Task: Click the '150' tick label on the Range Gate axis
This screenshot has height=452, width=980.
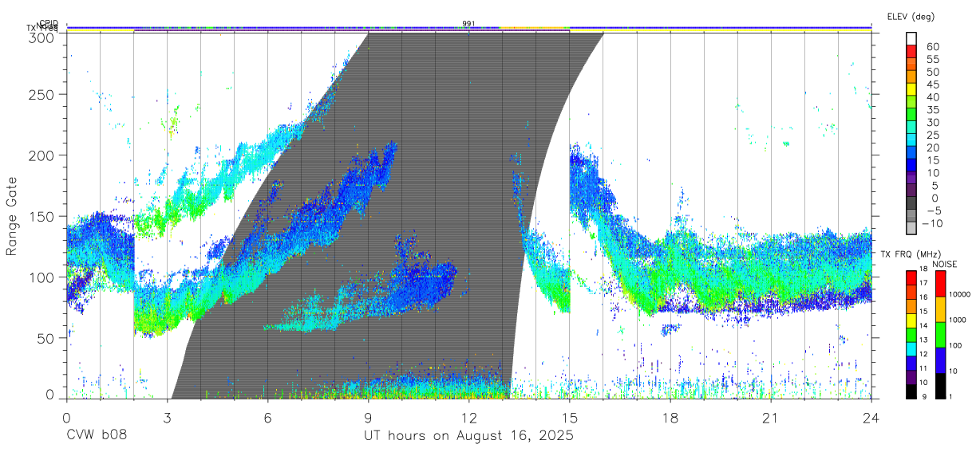Action: point(42,217)
